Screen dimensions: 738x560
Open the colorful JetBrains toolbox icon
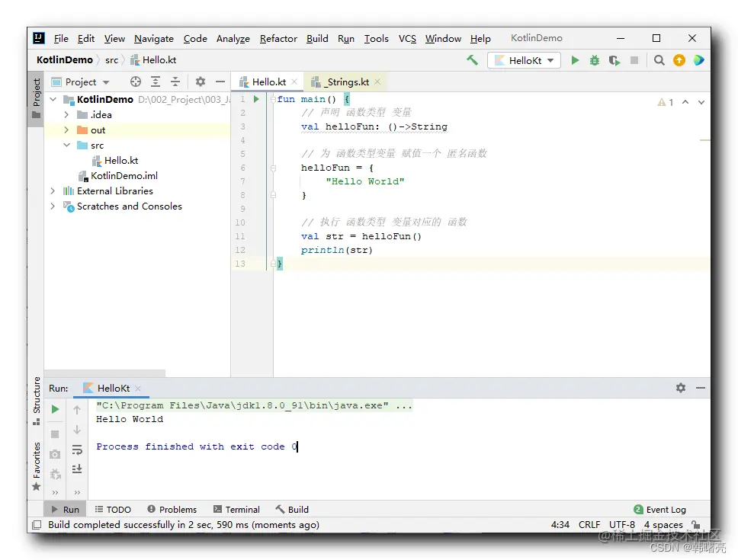[x=699, y=60]
